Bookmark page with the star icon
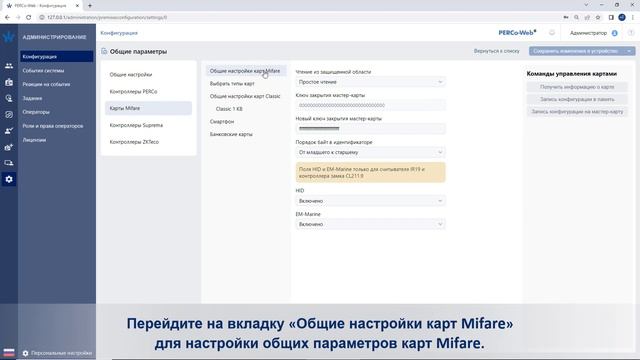 coord(598,18)
